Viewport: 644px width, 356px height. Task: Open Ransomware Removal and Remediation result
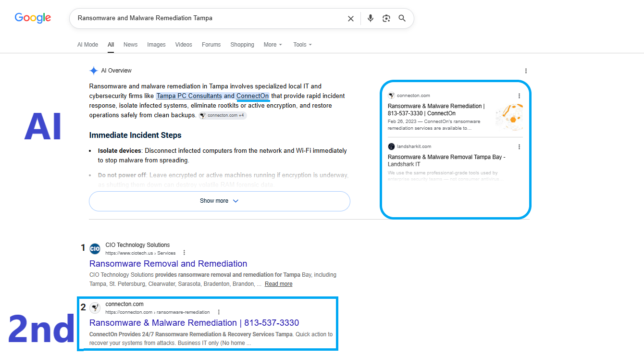coord(168,264)
